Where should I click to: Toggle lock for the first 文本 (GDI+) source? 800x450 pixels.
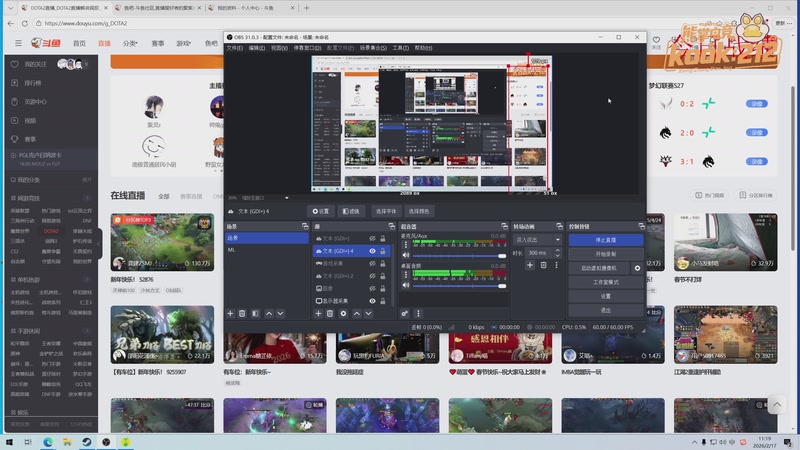click(383, 239)
